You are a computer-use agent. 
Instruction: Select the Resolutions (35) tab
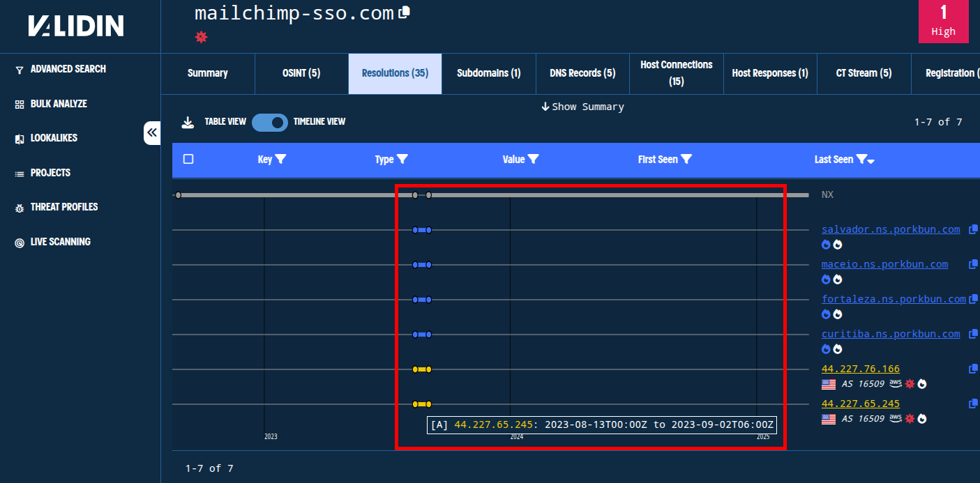[x=395, y=73]
